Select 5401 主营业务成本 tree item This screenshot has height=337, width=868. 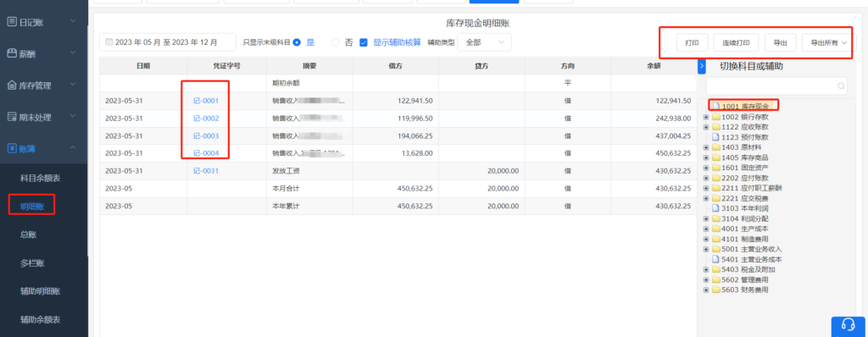752,259
